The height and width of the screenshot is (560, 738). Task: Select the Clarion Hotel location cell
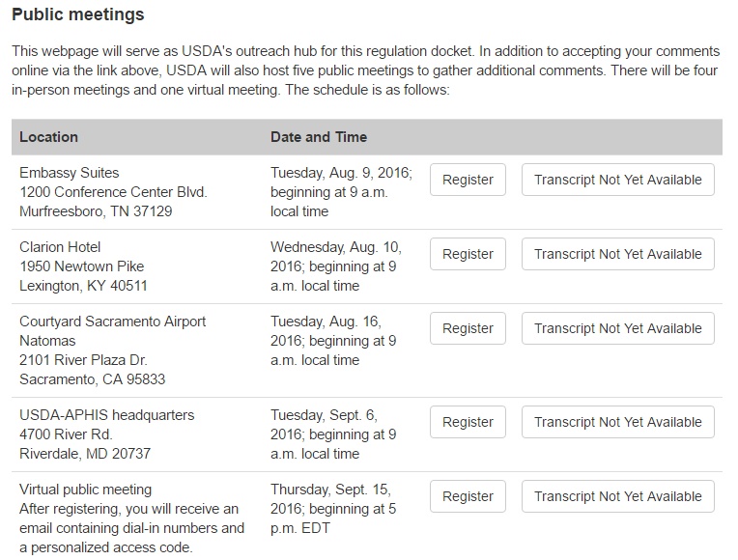(82, 266)
